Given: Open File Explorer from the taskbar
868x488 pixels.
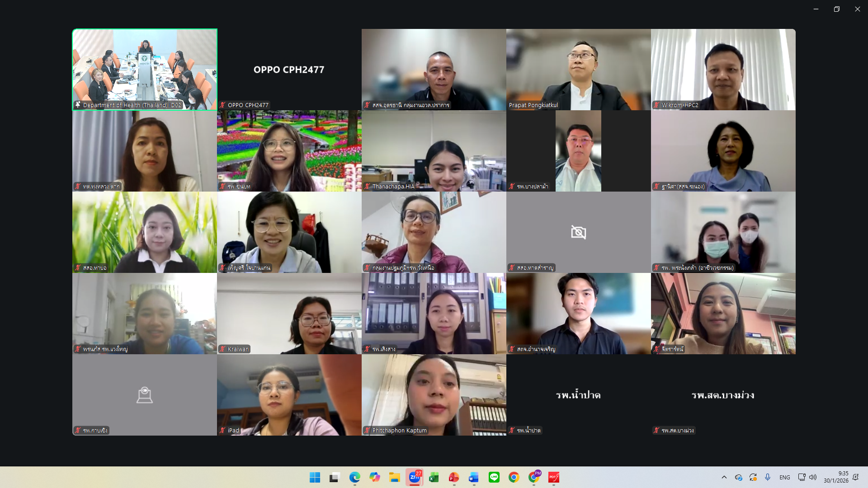Looking at the screenshot, I should tap(395, 477).
